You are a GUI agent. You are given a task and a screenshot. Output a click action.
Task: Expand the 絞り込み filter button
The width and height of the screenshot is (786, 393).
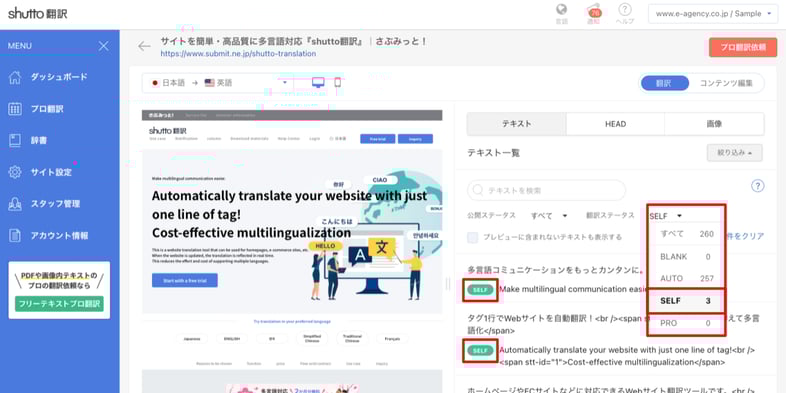[x=734, y=153]
